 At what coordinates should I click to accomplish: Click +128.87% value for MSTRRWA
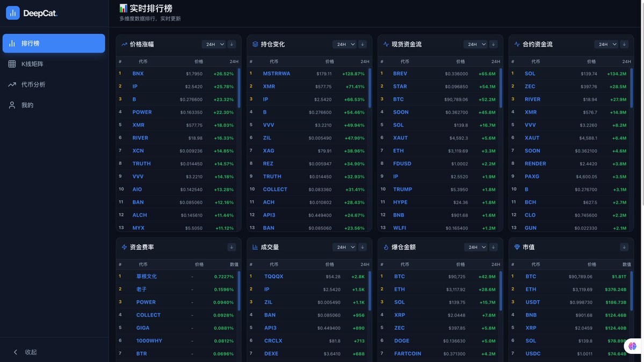click(353, 74)
